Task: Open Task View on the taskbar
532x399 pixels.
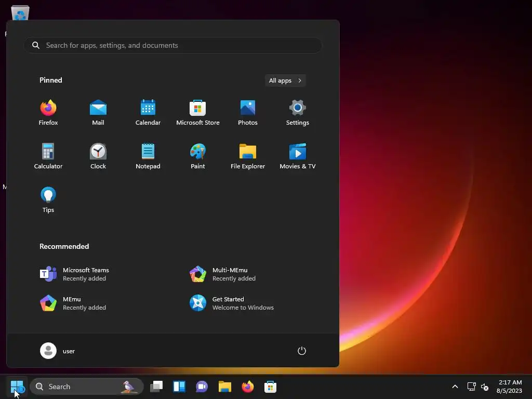Action: pyautogui.click(x=156, y=387)
